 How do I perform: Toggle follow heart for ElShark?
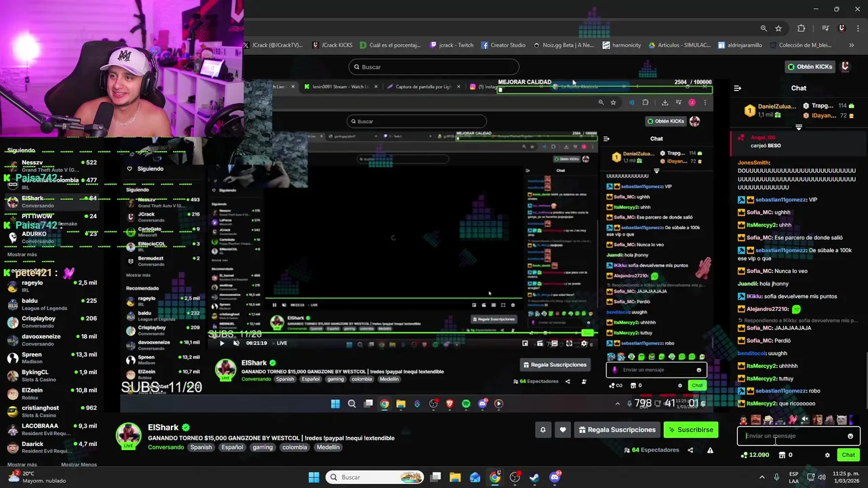(563, 430)
